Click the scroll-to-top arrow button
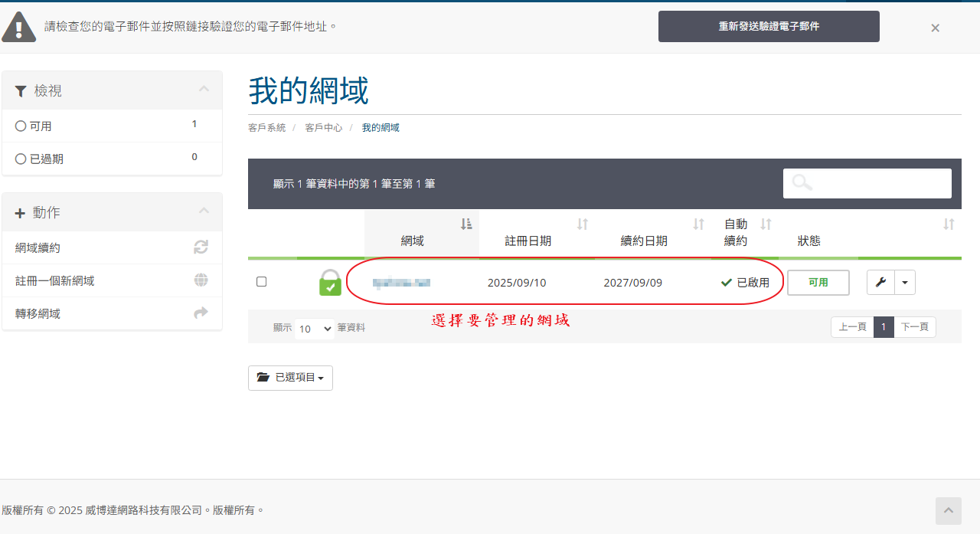 pyautogui.click(x=947, y=510)
